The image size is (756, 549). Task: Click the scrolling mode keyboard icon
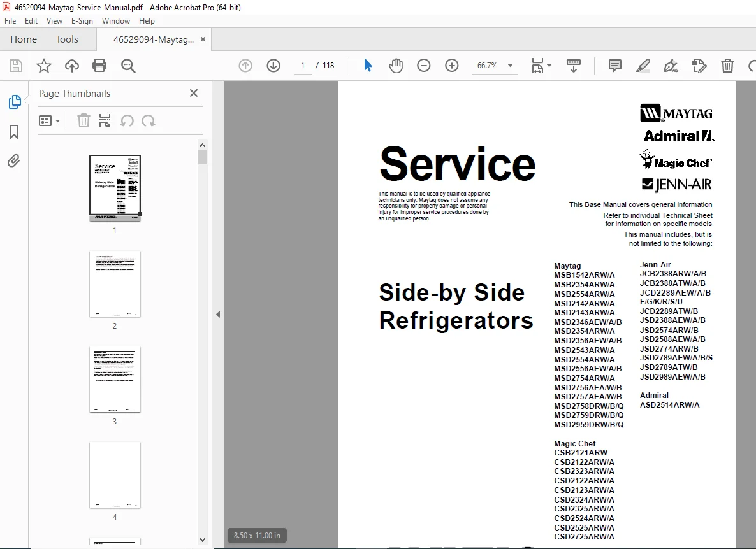tap(573, 66)
